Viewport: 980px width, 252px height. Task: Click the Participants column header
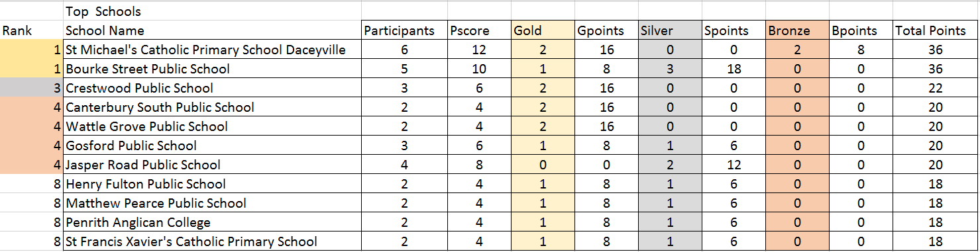(x=404, y=30)
